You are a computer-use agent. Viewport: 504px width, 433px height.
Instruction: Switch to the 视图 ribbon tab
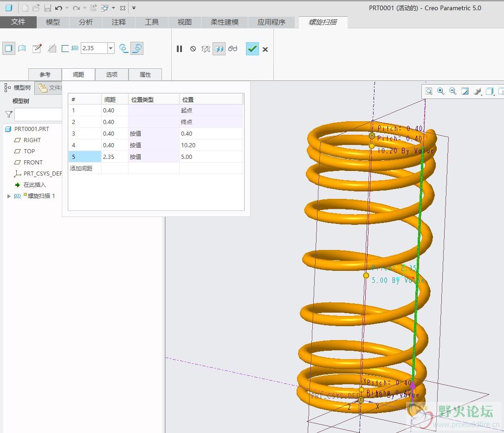click(185, 22)
